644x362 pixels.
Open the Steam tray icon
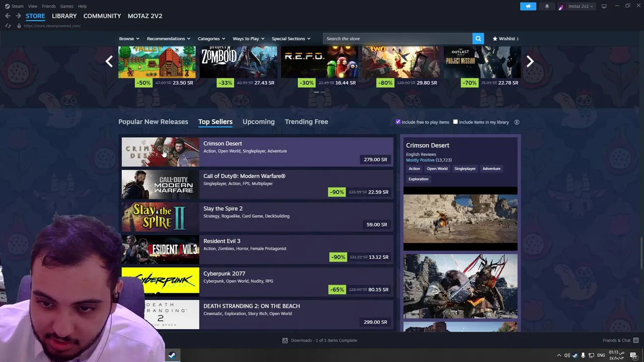pyautogui.click(x=575, y=355)
